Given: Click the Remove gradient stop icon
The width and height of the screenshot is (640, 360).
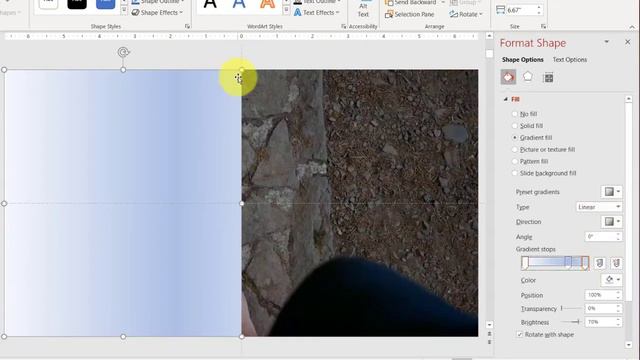Looking at the screenshot, I should tap(616, 263).
